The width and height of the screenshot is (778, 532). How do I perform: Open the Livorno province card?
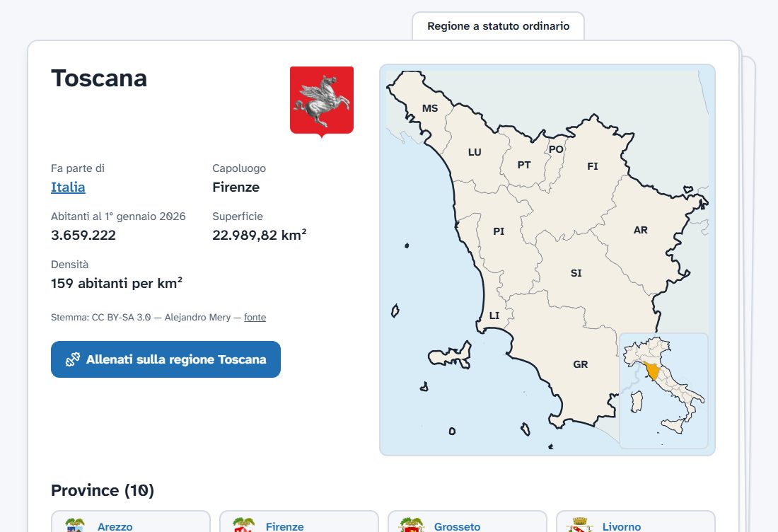pos(636,521)
